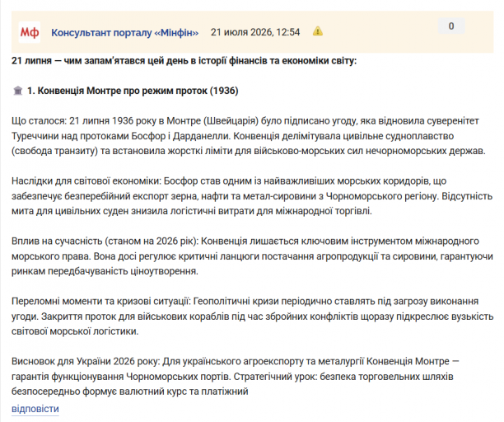This screenshot has height=422, width=504.
Task: Open the Консультант порталу «Мінфін» profile link
Action: point(124,32)
